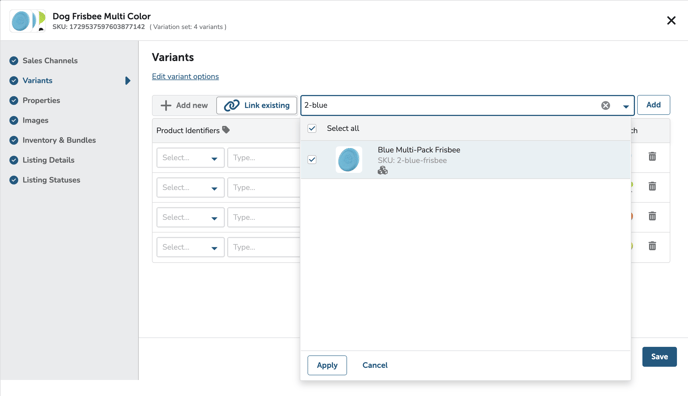Click the Listing Statuses checkmark icon

[14, 180]
